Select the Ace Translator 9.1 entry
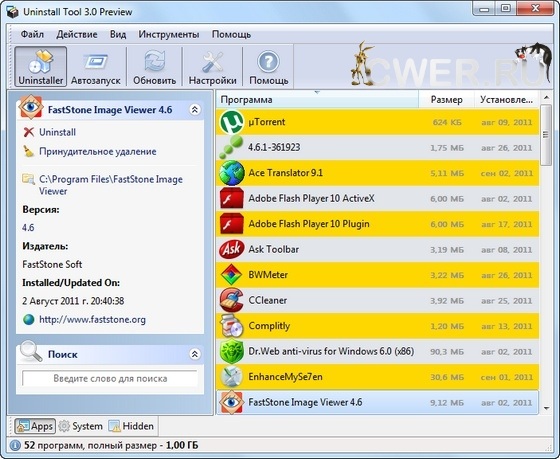 285,173
